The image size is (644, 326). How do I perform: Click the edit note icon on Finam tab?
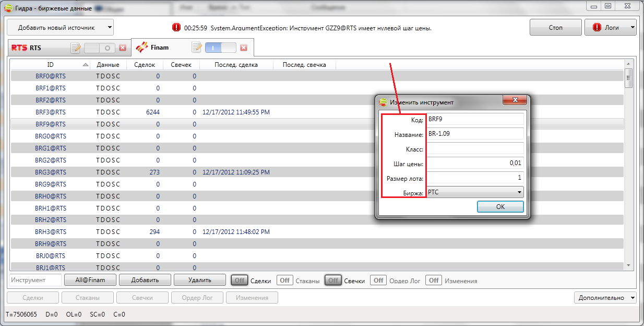point(197,48)
